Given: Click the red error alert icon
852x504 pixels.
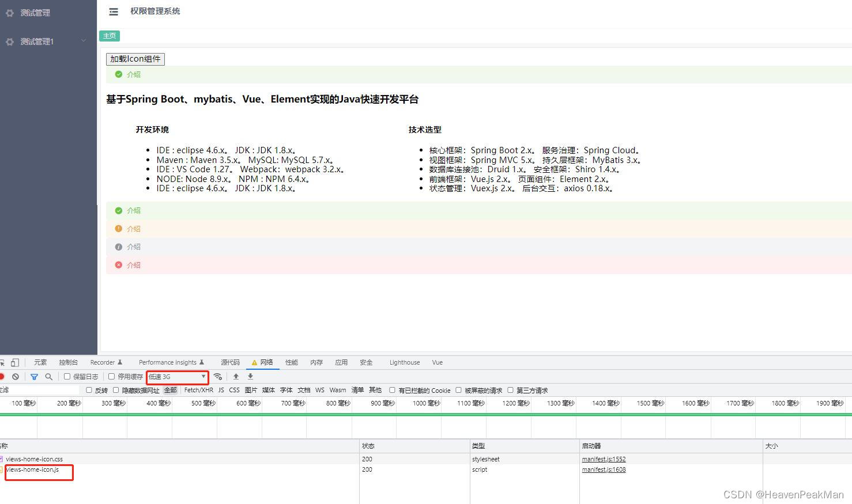Looking at the screenshot, I should [x=119, y=265].
